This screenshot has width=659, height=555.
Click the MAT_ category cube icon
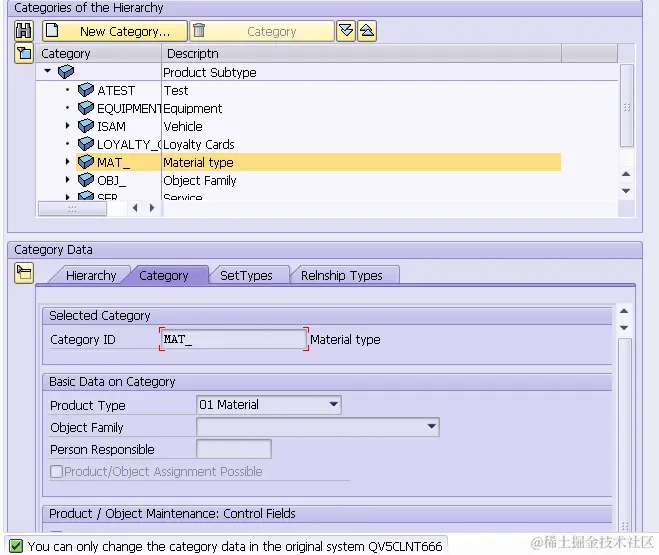tap(86, 162)
